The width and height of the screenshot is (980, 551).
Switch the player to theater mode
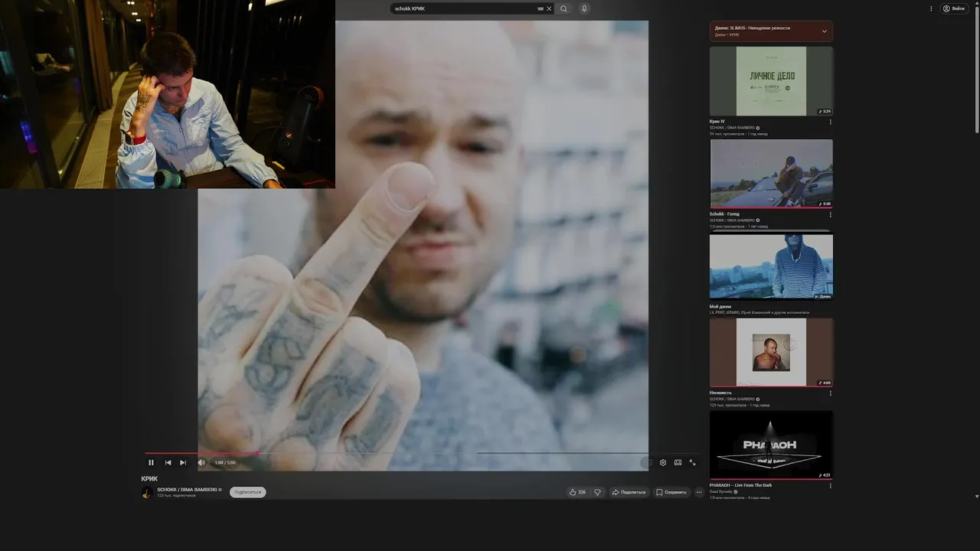(678, 462)
